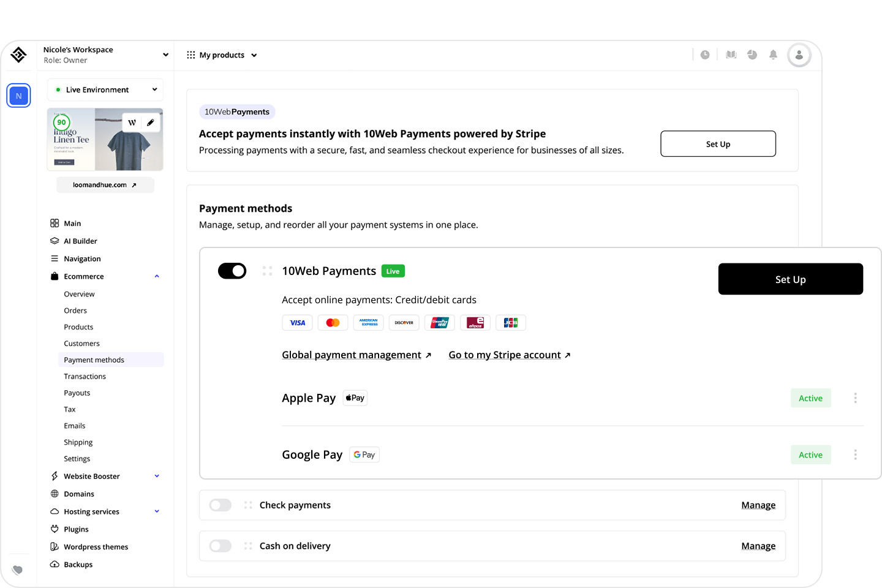Viewport: 882px width, 588px height.
Task: Turn on Cash on delivery toggle
Action: point(220,546)
